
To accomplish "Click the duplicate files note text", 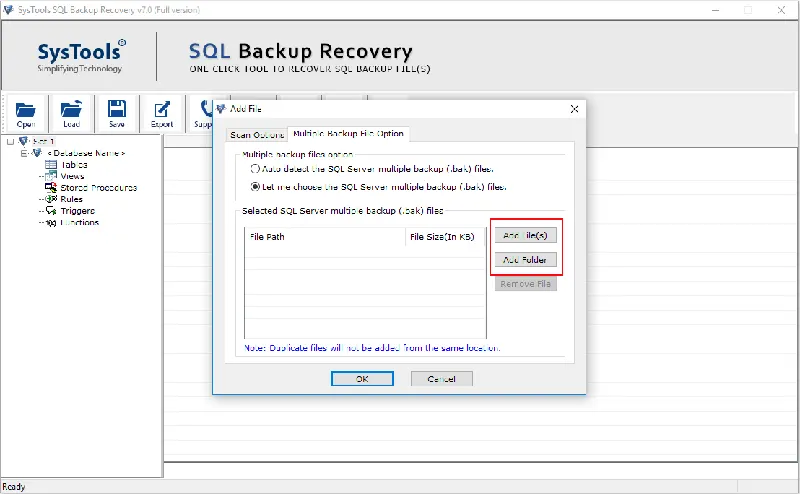I will pos(372,348).
